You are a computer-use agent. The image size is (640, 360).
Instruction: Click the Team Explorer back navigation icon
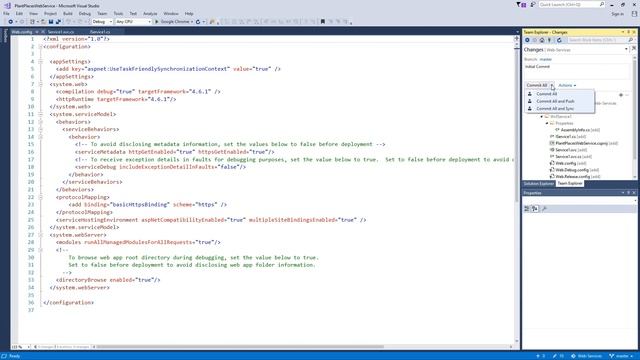(527, 40)
